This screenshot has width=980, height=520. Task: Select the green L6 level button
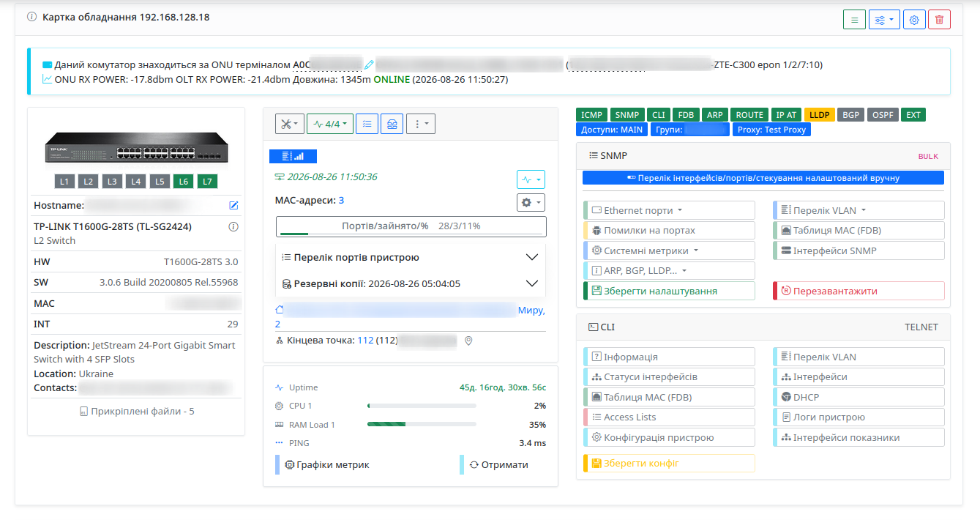pos(183,181)
